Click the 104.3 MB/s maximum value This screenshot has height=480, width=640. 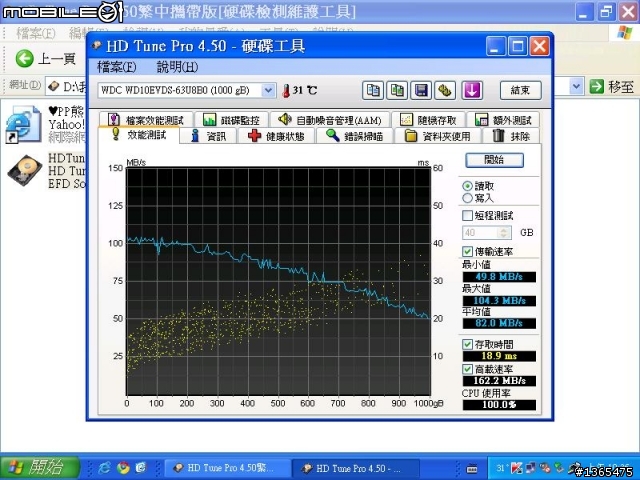click(499, 301)
